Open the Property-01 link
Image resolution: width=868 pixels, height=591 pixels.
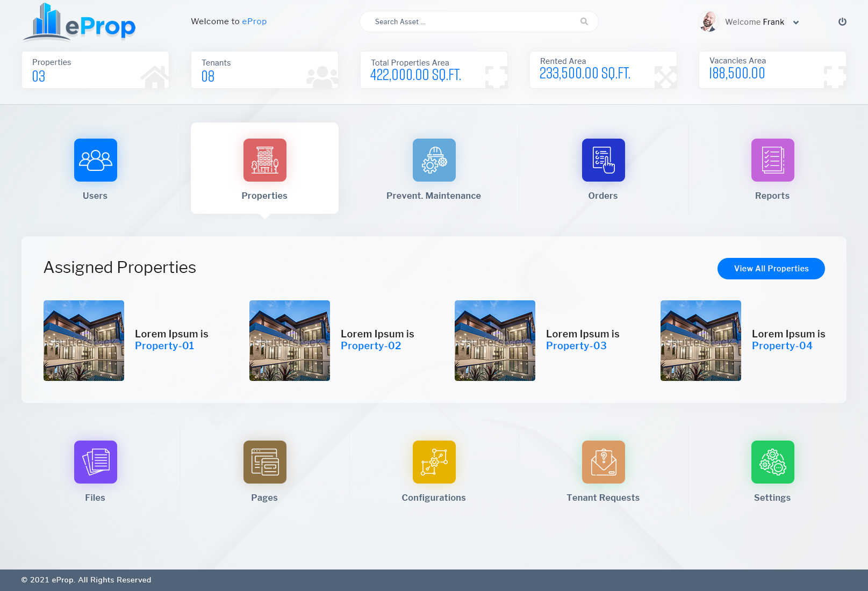coord(164,345)
